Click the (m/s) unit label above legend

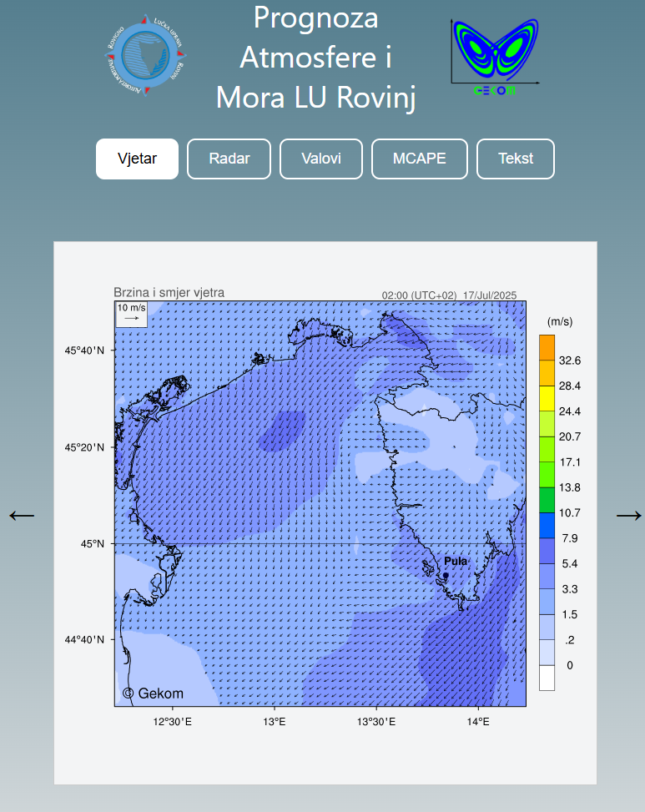(559, 321)
